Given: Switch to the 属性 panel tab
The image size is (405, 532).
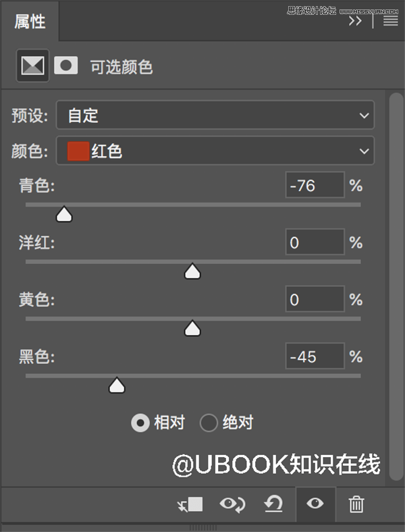Looking at the screenshot, I should pyautogui.click(x=30, y=22).
